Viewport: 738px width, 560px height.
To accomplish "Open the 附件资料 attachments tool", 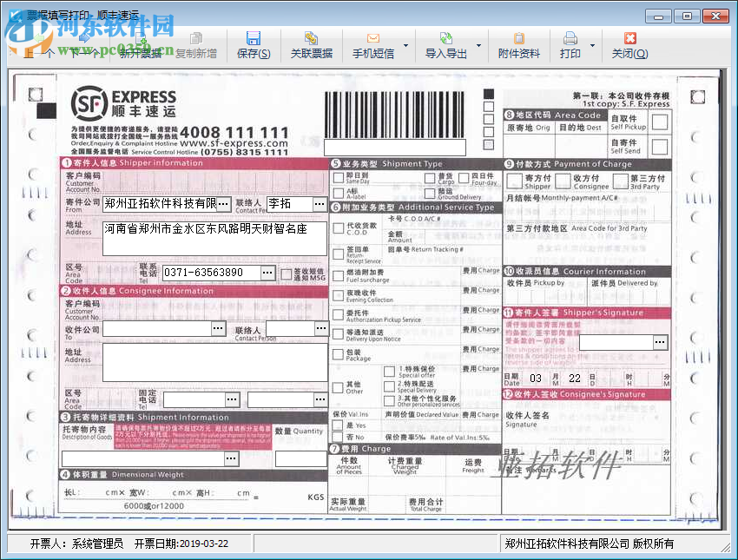I will tap(519, 48).
